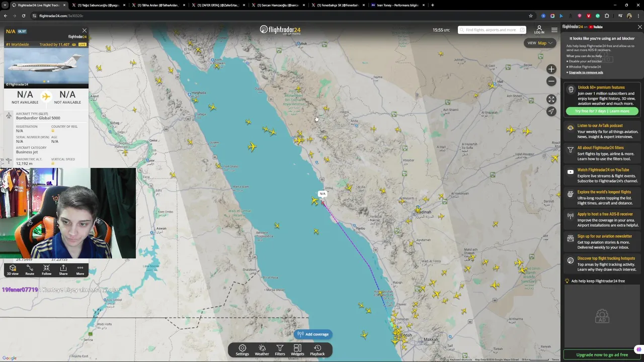Viewport: 644px width, 362px height.
Task: Open the hamburger main menu
Action: [x=554, y=30]
